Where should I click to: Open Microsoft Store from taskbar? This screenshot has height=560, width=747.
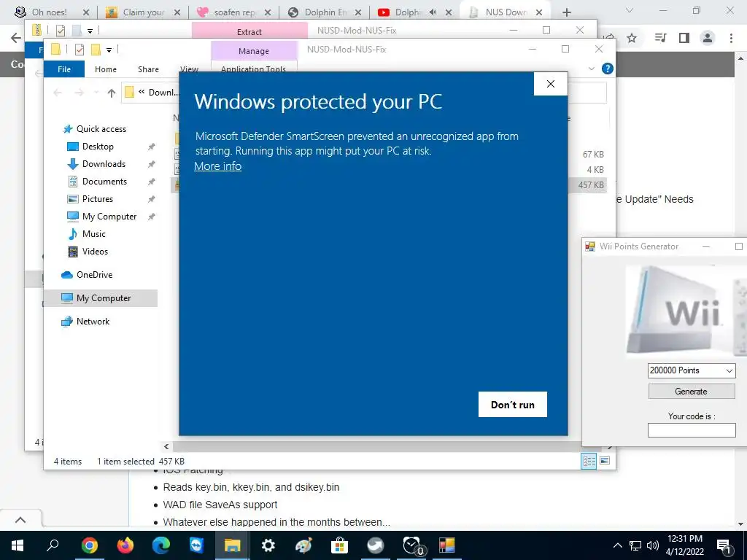(339, 545)
